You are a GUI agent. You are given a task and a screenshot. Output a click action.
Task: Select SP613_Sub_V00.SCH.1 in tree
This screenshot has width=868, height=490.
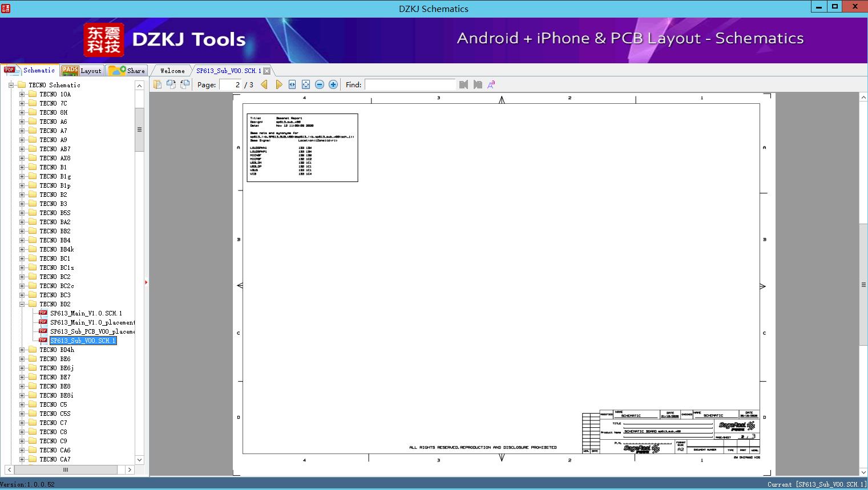point(83,341)
